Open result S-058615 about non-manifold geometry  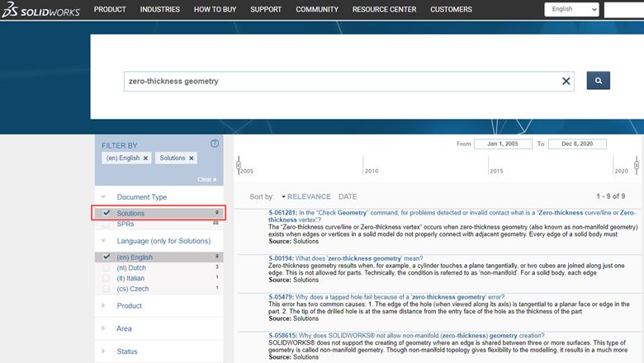pyautogui.click(x=406, y=336)
